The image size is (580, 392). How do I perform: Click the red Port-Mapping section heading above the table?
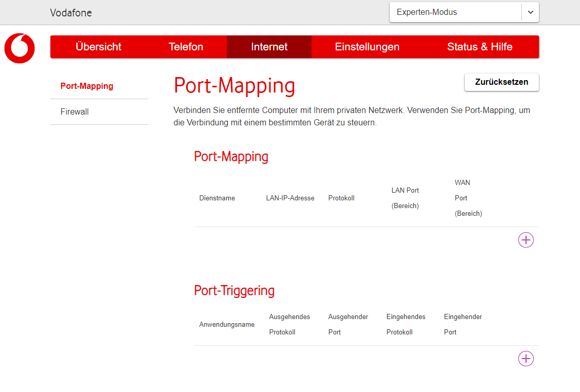click(231, 157)
